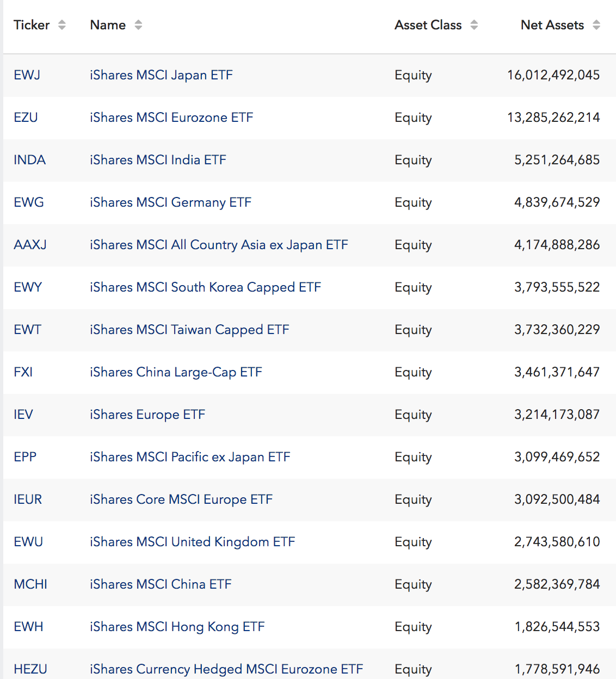This screenshot has width=616, height=679.
Task: Click the Ticker column header
Action: tap(32, 25)
